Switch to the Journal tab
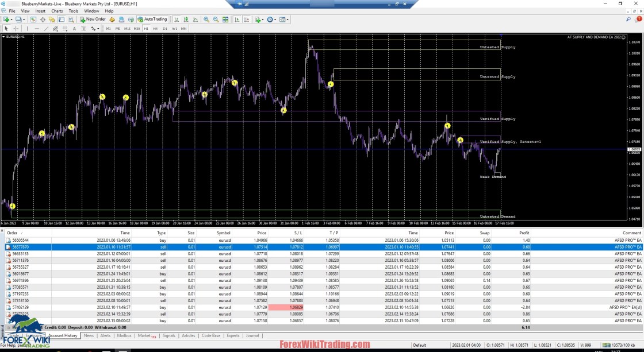 click(252, 335)
